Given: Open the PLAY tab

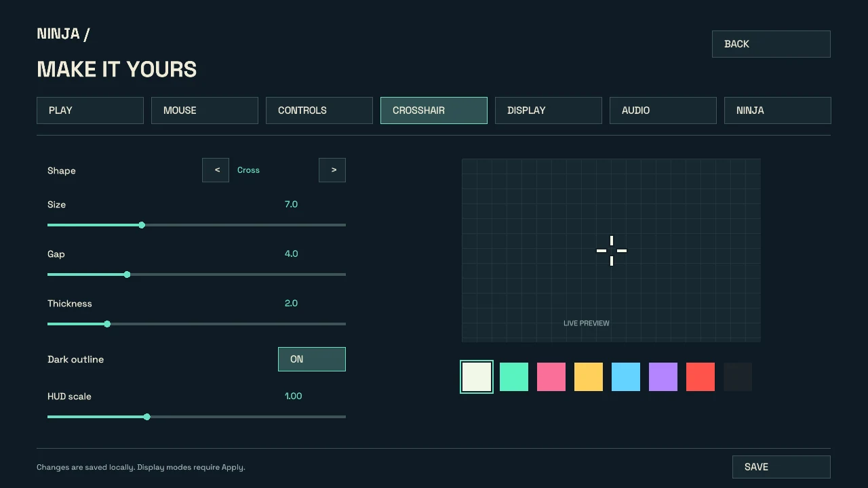Looking at the screenshot, I should click(x=90, y=110).
